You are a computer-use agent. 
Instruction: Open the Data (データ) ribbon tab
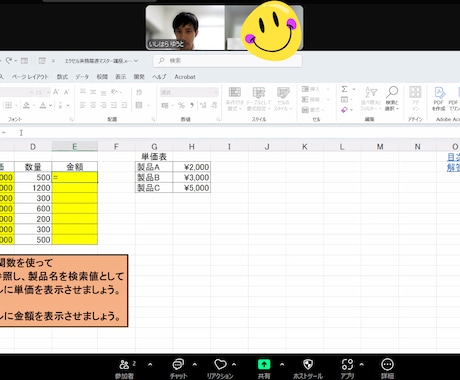coord(82,77)
